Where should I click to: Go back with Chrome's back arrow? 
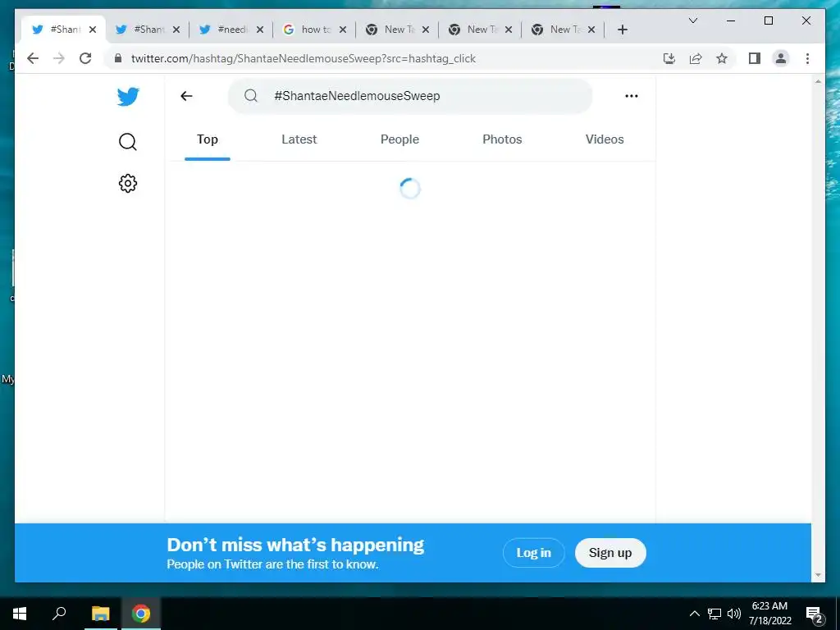33,58
